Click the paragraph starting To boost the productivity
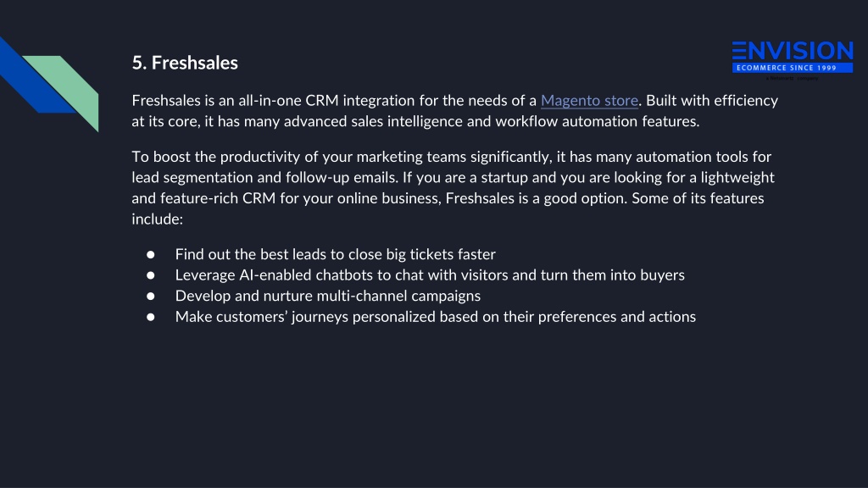Image resolution: width=868 pixels, height=488 pixels. click(453, 187)
